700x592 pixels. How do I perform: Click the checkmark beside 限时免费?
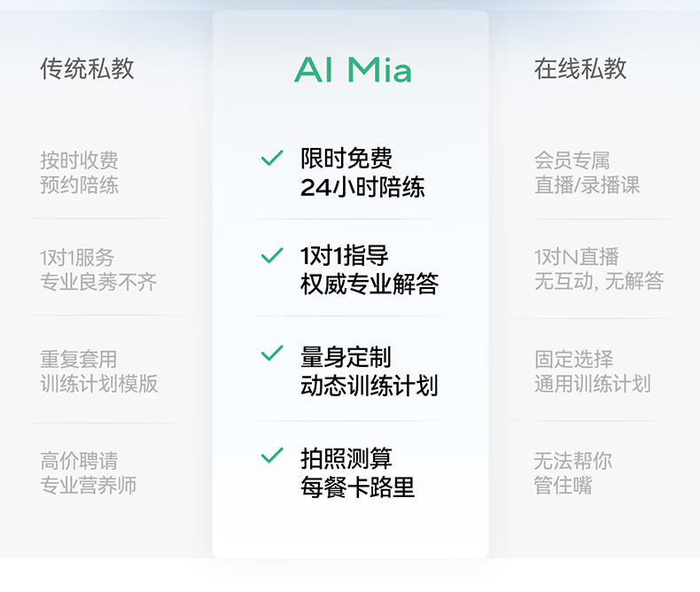point(271,160)
